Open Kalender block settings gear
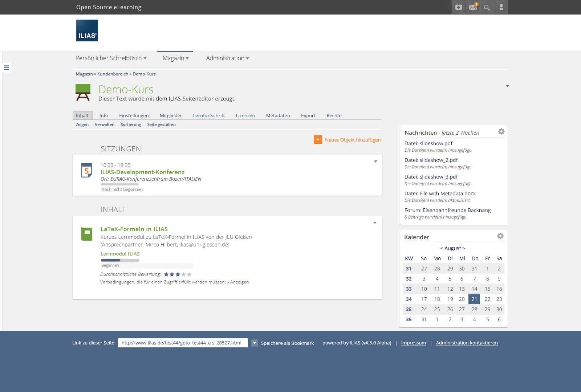The image size is (581, 392). point(500,236)
